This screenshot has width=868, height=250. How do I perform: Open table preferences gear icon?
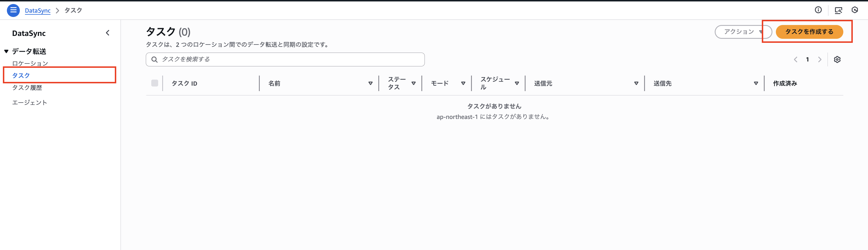837,59
